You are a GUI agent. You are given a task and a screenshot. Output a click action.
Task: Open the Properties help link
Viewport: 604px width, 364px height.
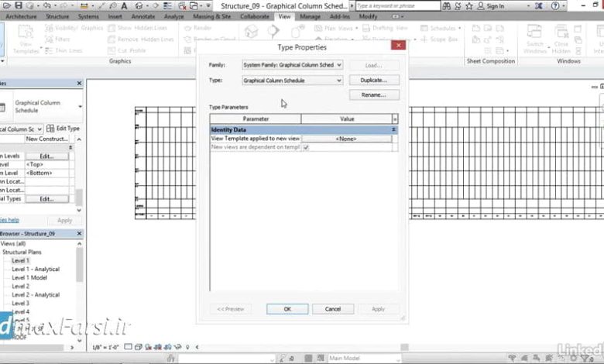9,220
